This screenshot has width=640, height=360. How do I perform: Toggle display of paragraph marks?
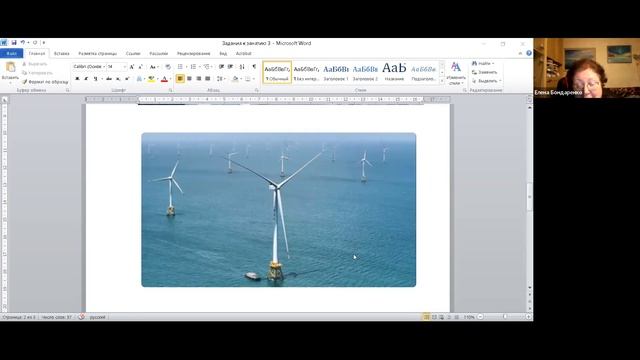tap(254, 67)
